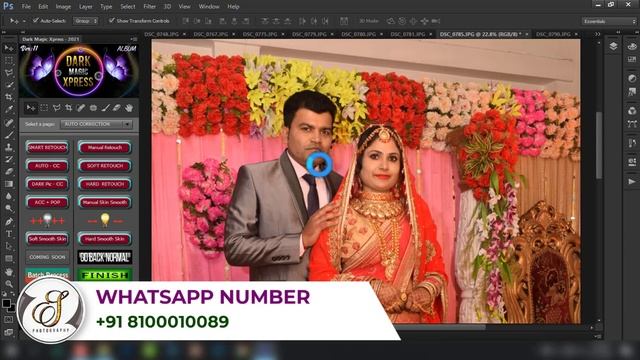Click the GO BACK NORMAL button
The height and width of the screenshot is (360, 640).
(x=105, y=257)
